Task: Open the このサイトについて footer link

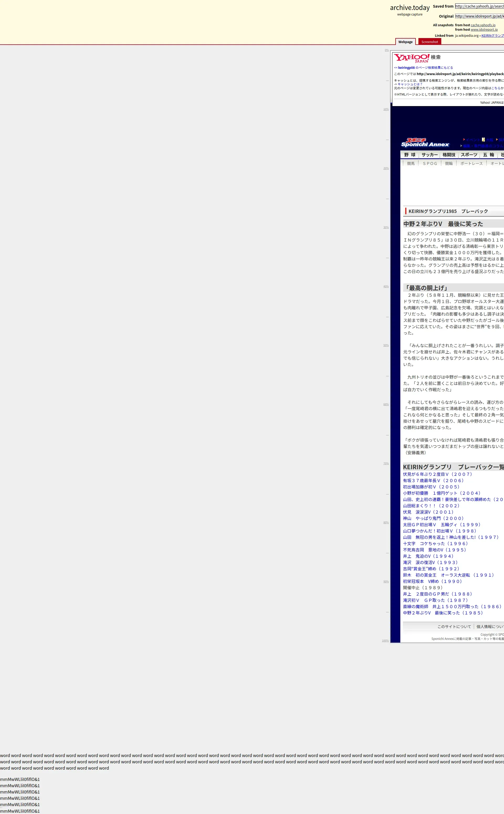Action: (454, 627)
